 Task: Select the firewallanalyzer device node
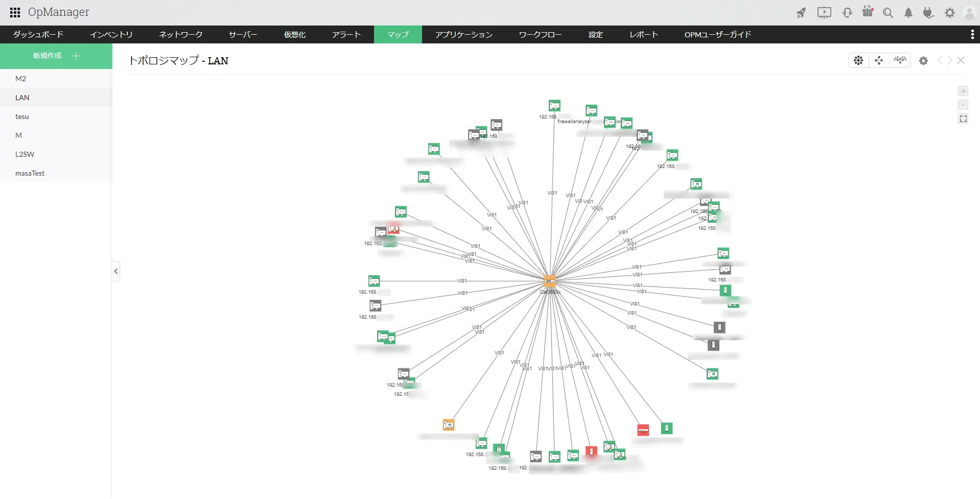[591, 110]
